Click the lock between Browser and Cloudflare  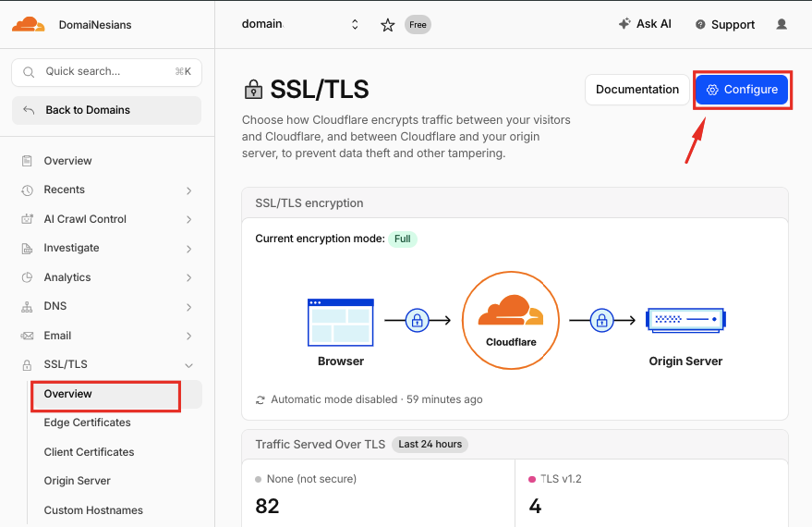point(417,321)
